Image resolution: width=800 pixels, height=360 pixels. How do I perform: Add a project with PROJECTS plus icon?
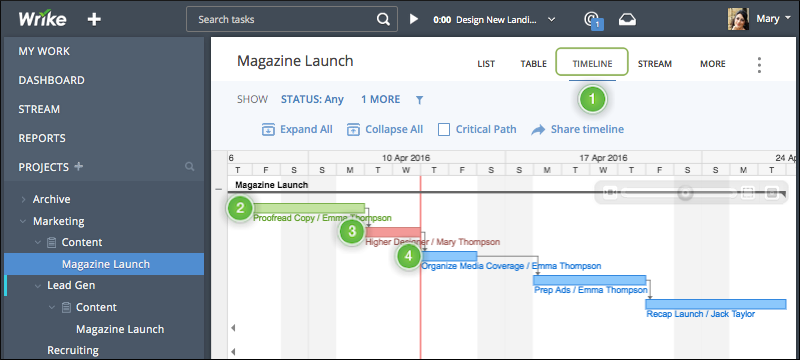(x=78, y=166)
